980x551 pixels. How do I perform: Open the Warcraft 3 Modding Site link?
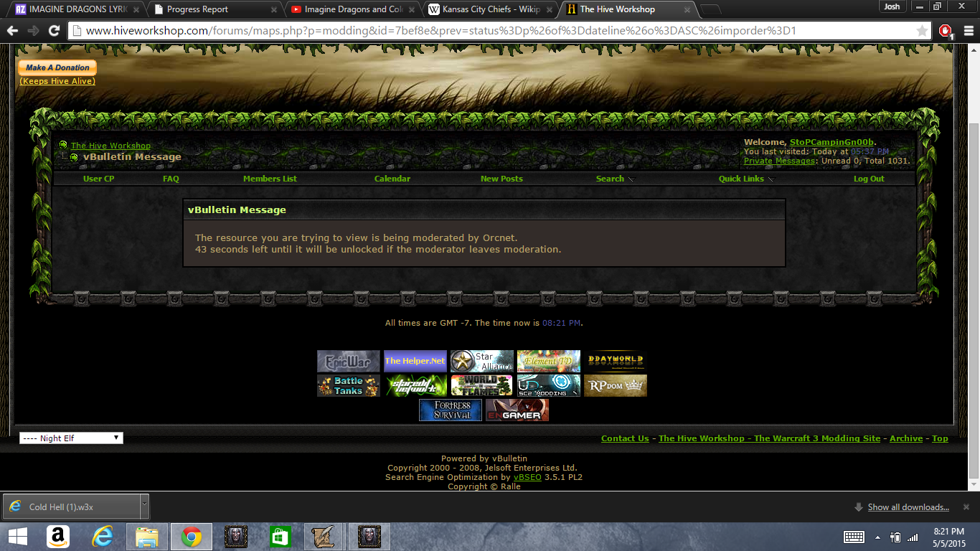pyautogui.click(x=769, y=438)
